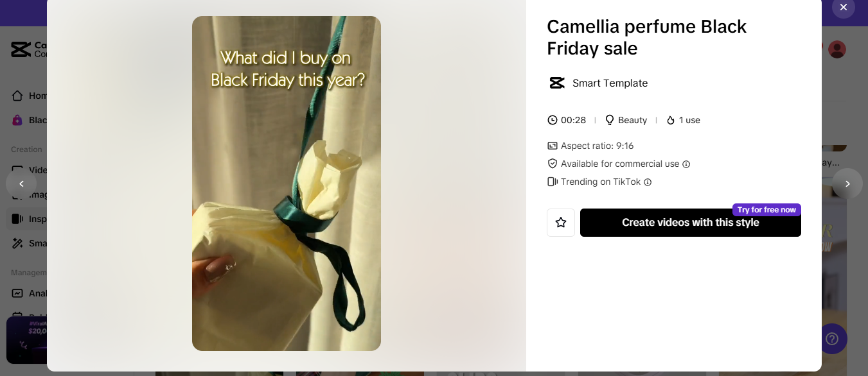Go to the previous template with left arrow
Image resolution: width=868 pixels, height=376 pixels.
coord(21,184)
